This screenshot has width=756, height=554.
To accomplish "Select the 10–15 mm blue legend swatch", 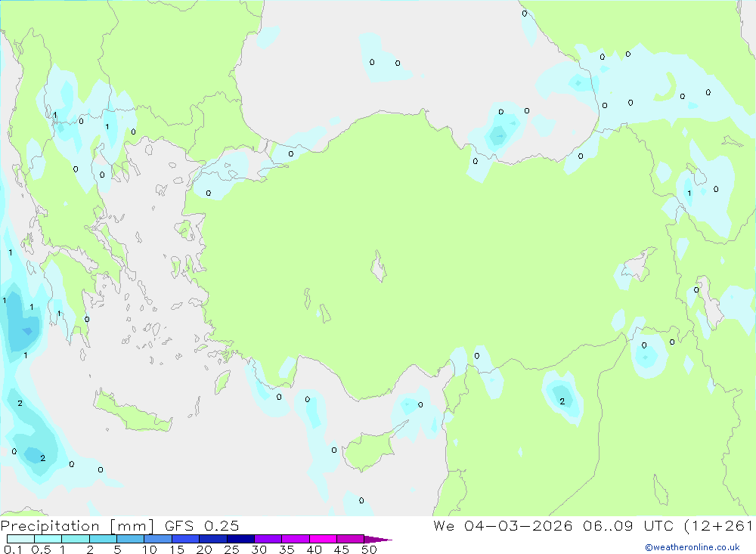I will [x=158, y=539].
